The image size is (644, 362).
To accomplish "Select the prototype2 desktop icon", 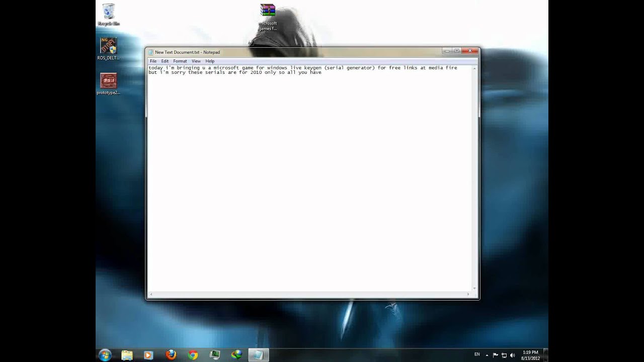I will pos(108,84).
